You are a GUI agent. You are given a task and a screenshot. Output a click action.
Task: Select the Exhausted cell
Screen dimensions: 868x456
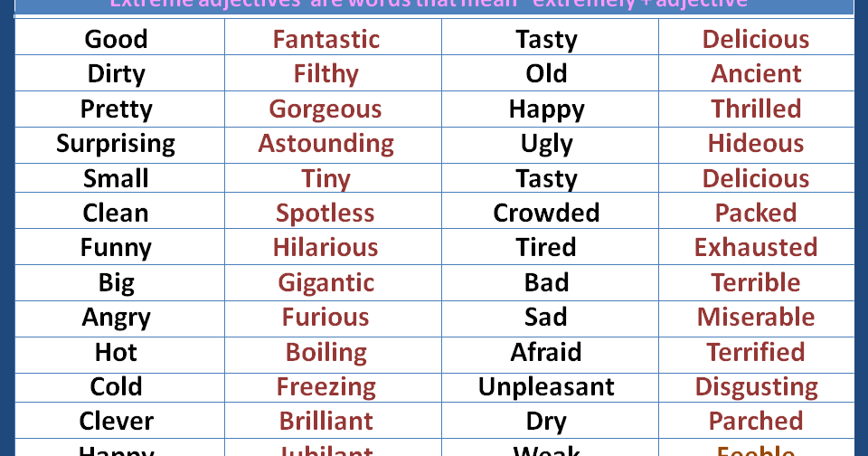756,247
